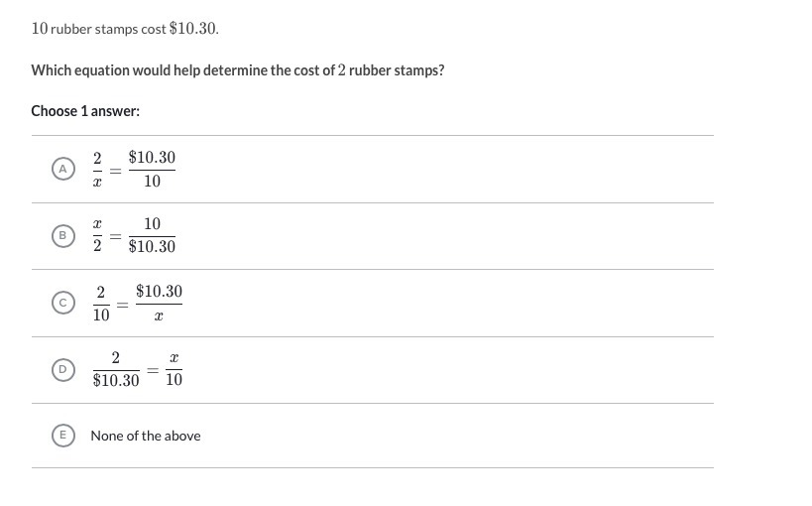Click the x/10 fraction in option D
The image size is (812, 506).
tap(174, 369)
